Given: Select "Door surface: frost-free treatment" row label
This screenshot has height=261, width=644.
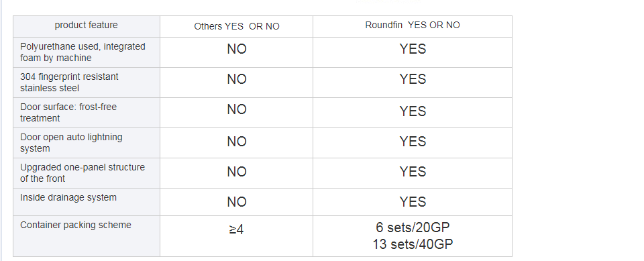Looking at the screenshot, I should [68, 113].
